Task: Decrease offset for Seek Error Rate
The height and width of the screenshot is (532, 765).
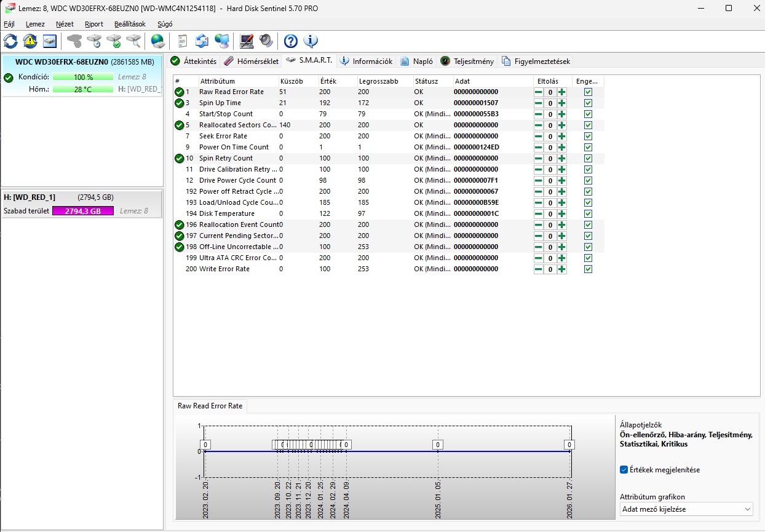Action: click(538, 137)
